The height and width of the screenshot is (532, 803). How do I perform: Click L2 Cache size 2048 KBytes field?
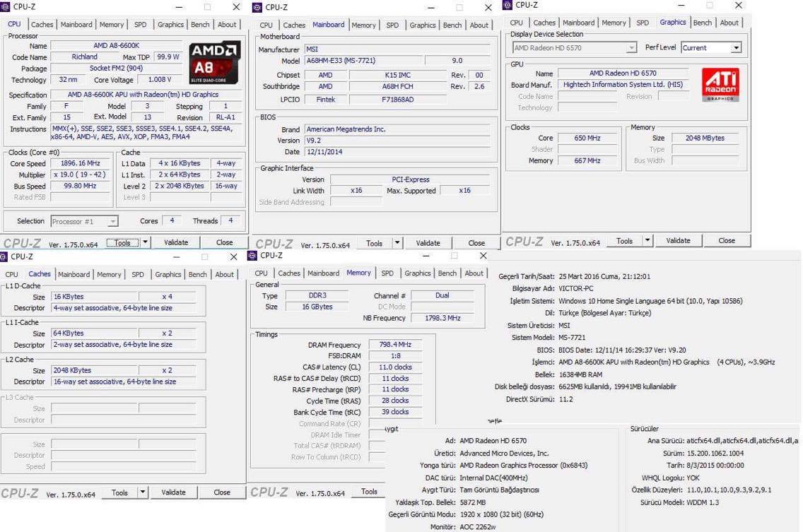(x=95, y=370)
